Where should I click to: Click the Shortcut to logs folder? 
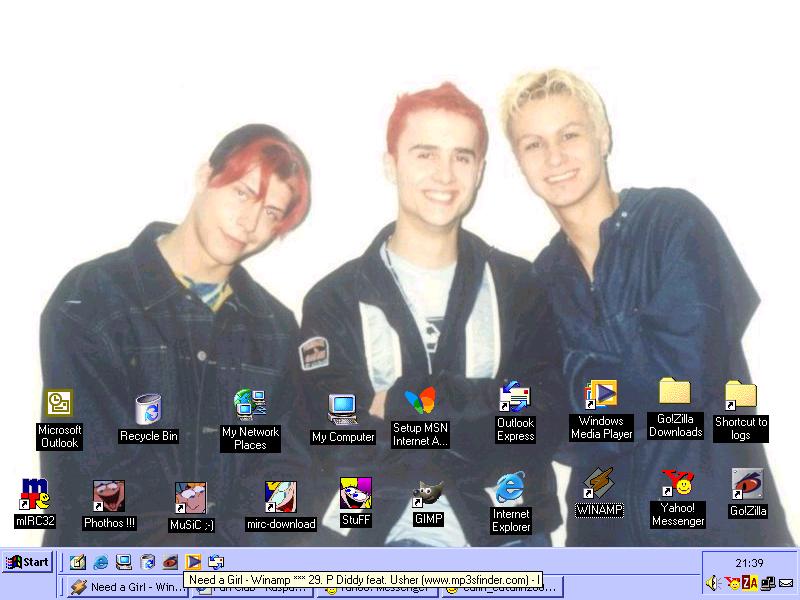click(x=740, y=395)
